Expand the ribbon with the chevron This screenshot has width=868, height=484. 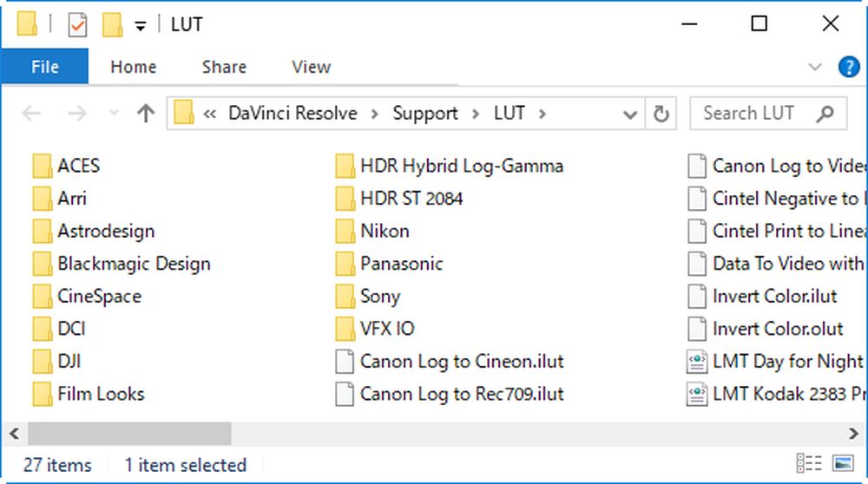(x=815, y=68)
